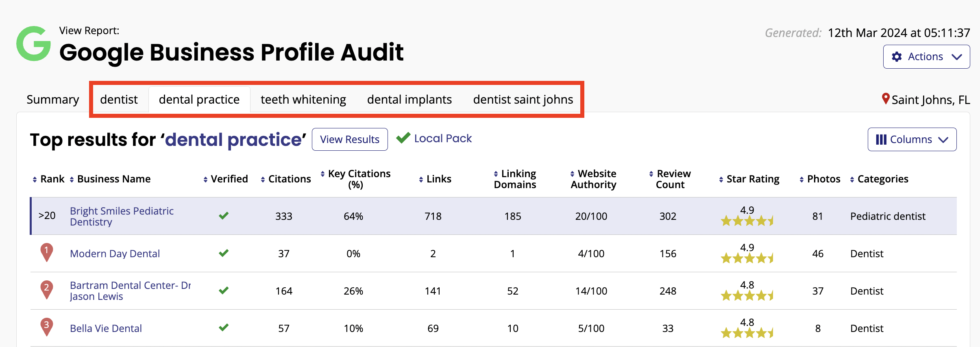Select the dental practice tab
Screen dimensions: 980x347
(x=199, y=100)
